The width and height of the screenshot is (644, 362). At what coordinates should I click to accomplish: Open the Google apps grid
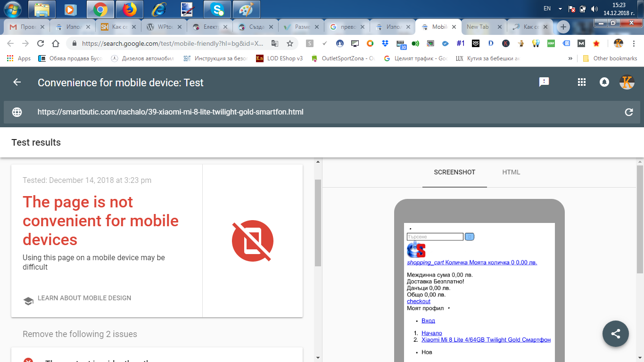coord(581,82)
